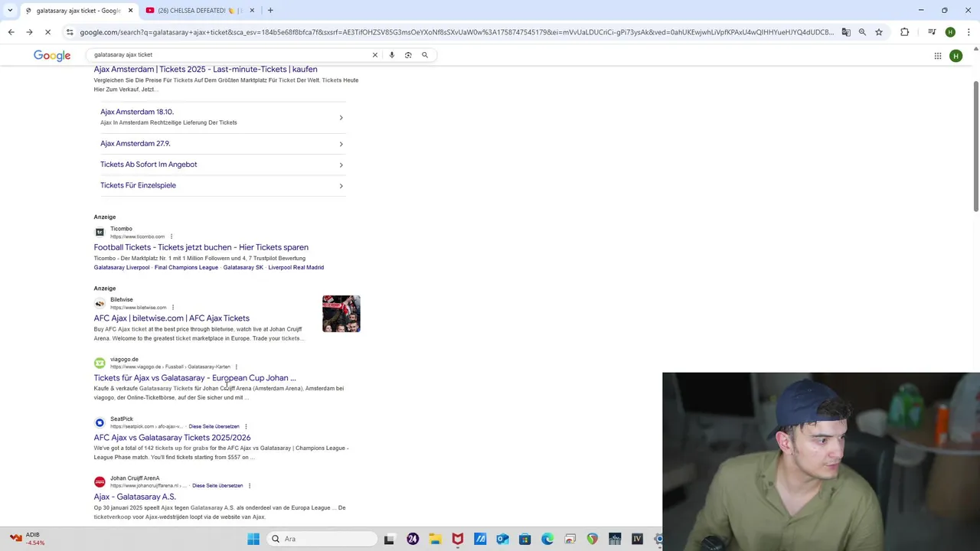Click the browser forward arrow
Screen dimensions: 980x551
29,32
